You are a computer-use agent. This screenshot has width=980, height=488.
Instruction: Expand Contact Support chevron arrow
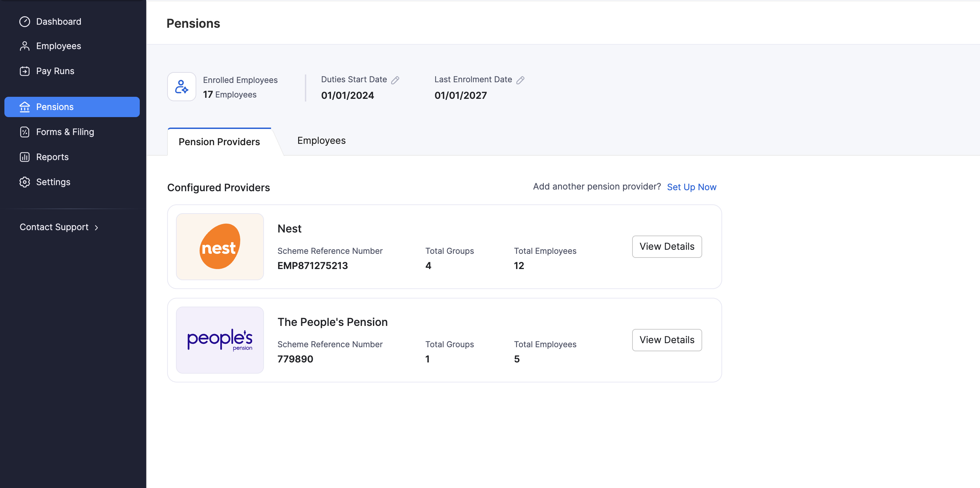(97, 227)
